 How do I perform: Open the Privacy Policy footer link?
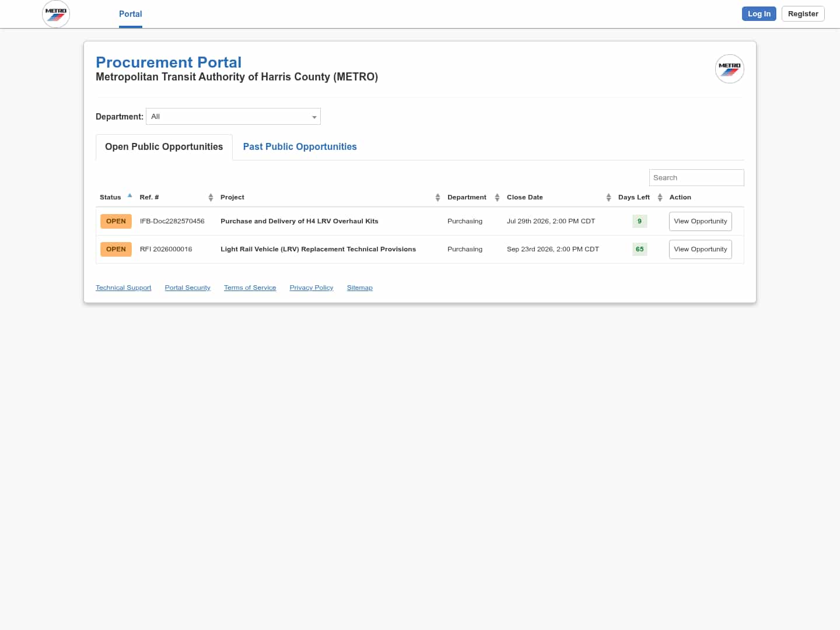311,288
